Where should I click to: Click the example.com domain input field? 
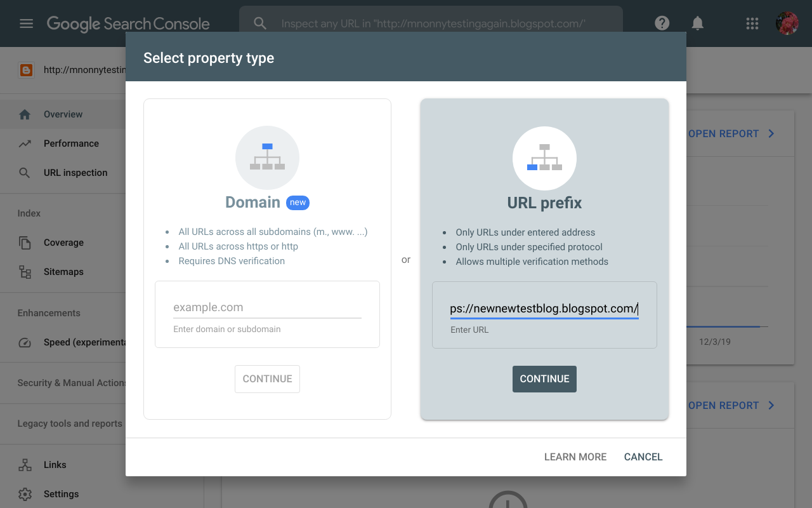pos(267,307)
